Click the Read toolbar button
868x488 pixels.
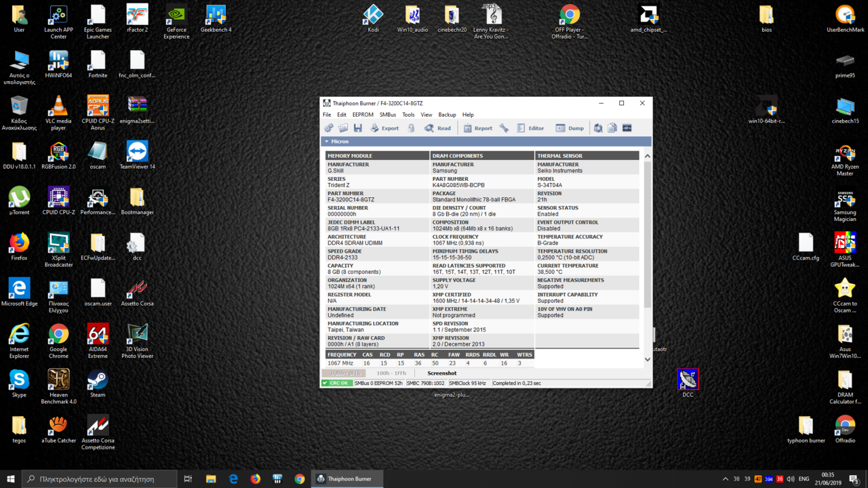click(x=438, y=128)
